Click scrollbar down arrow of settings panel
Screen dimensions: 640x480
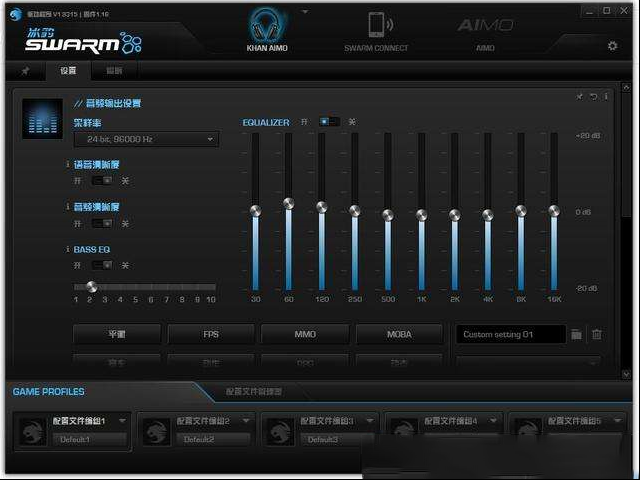pyautogui.click(x=626, y=374)
